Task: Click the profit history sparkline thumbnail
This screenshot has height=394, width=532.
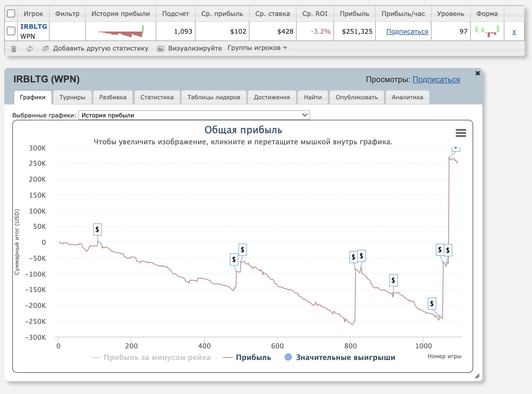Action: [x=120, y=32]
